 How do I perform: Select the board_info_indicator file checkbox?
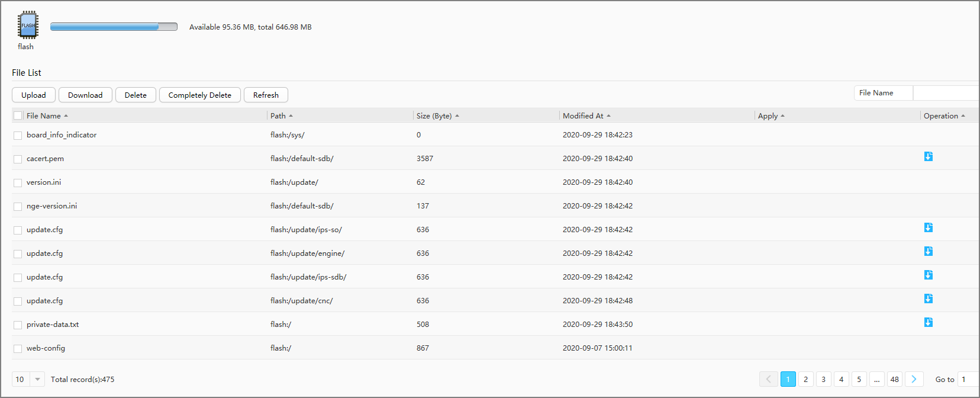tap(18, 136)
